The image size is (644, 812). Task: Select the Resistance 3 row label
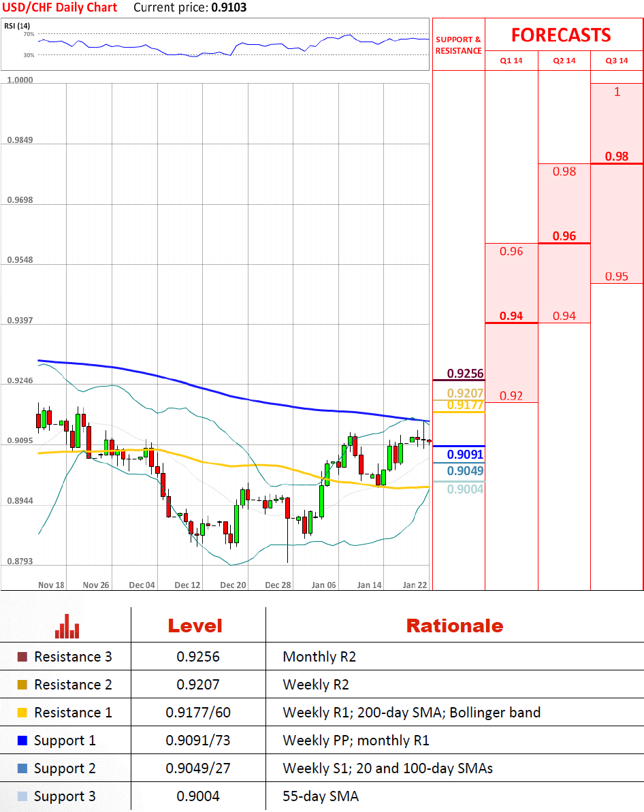[x=73, y=657]
